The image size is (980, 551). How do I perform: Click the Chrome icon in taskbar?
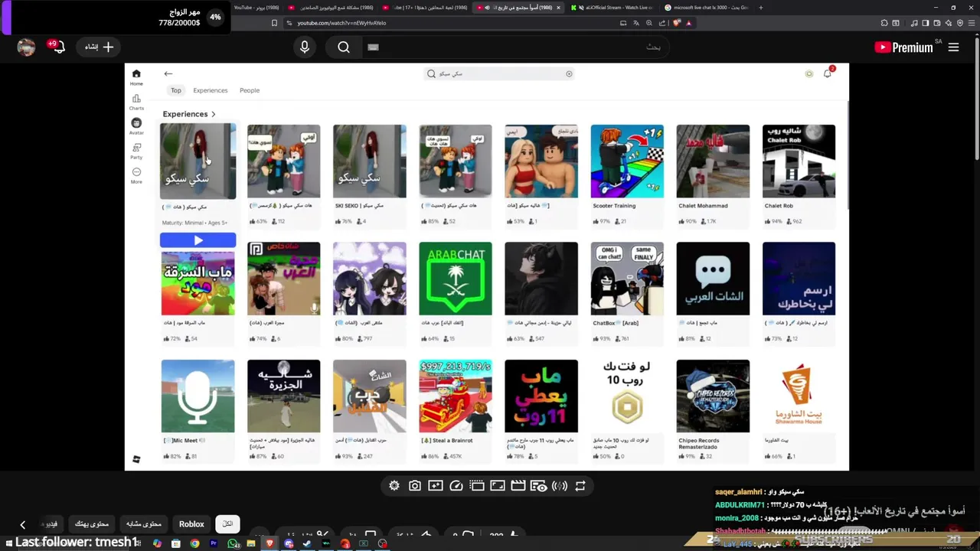click(194, 544)
